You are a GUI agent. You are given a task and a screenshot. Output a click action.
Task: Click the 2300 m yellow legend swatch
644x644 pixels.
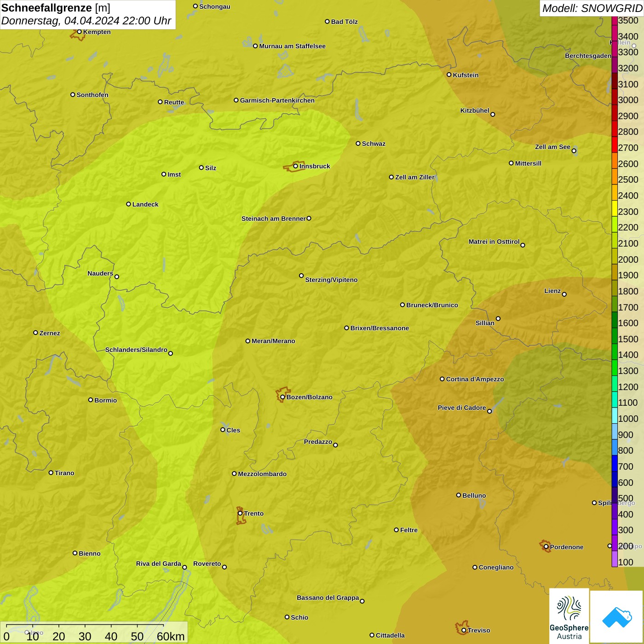click(615, 208)
